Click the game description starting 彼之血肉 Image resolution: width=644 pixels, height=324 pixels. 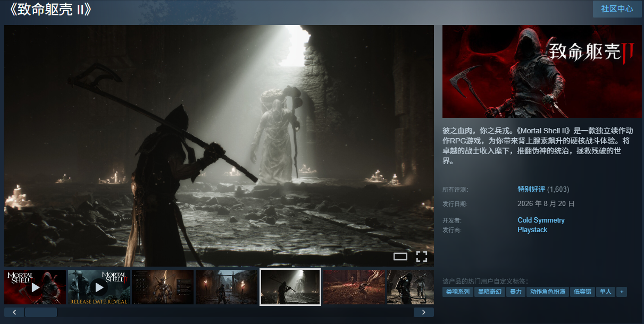tap(538, 146)
